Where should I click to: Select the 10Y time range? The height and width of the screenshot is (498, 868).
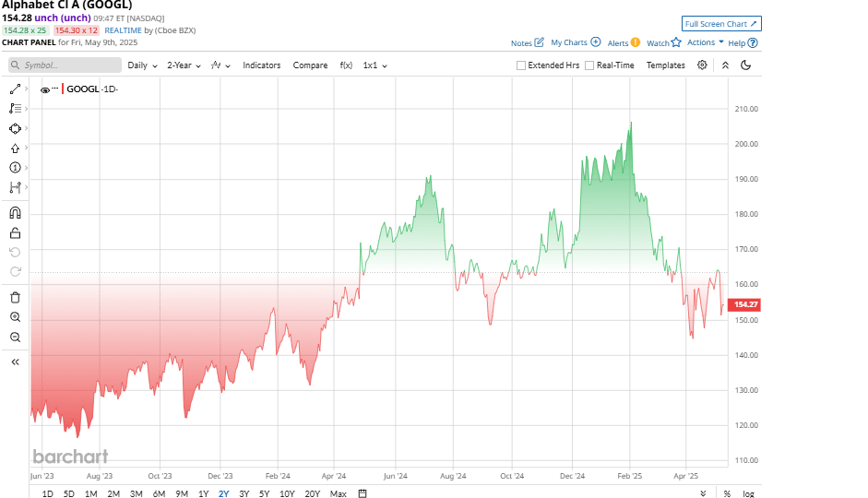[287, 493]
